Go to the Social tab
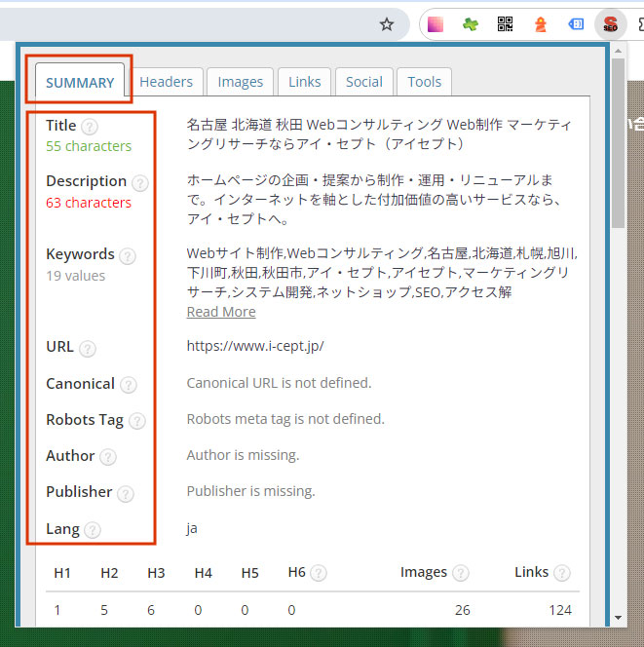This screenshot has width=644, height=647. [363, 82]
